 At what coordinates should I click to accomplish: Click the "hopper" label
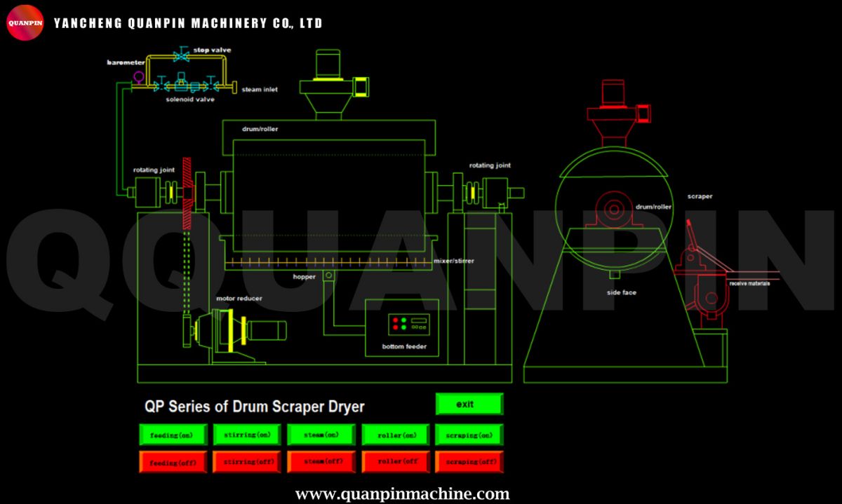305,276
